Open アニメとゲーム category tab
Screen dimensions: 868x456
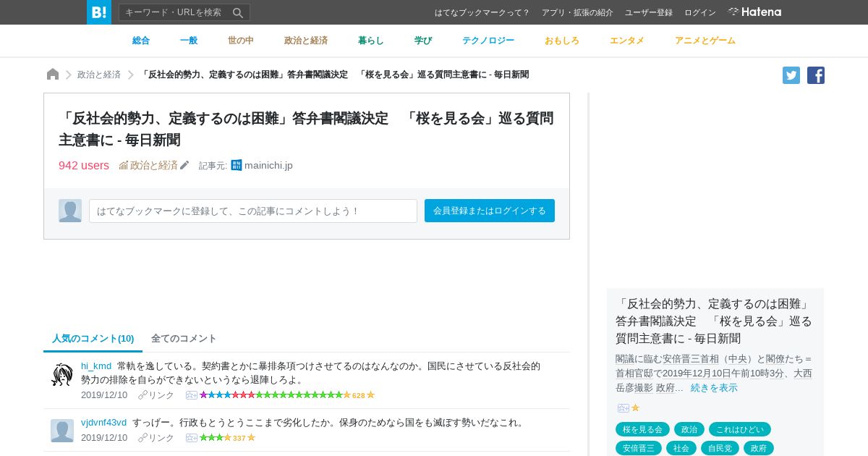(x=705, y=41)
